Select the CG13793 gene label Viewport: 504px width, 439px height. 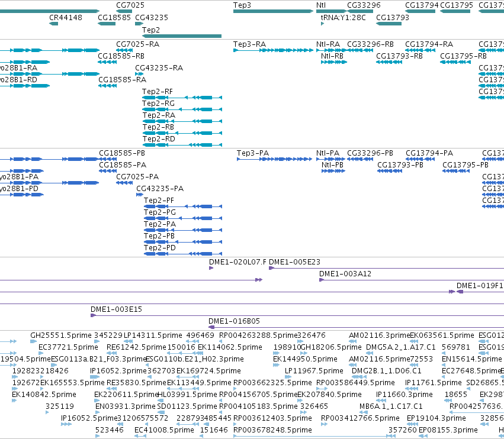[393, 17]
